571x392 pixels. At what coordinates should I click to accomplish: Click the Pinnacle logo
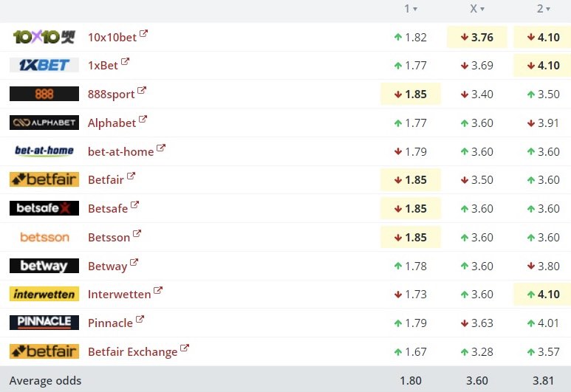point(44,323)
